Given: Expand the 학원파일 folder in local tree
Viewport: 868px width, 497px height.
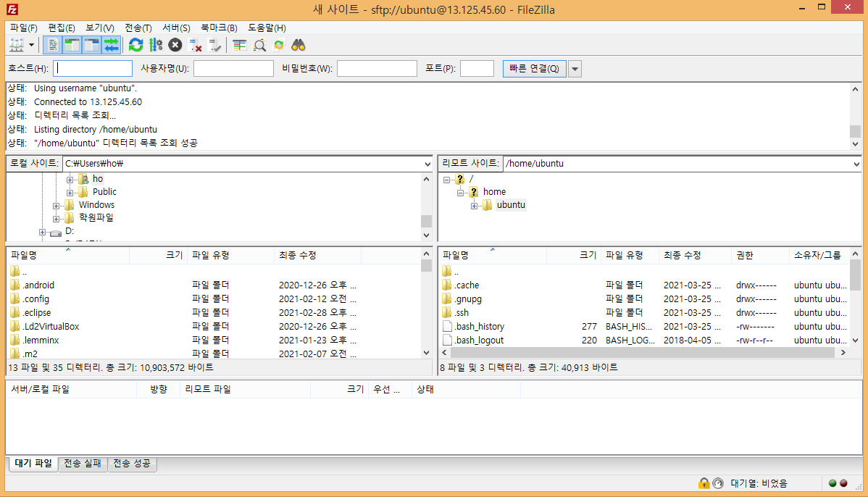Looking at the screenshot, I should (x=56, y=219).
